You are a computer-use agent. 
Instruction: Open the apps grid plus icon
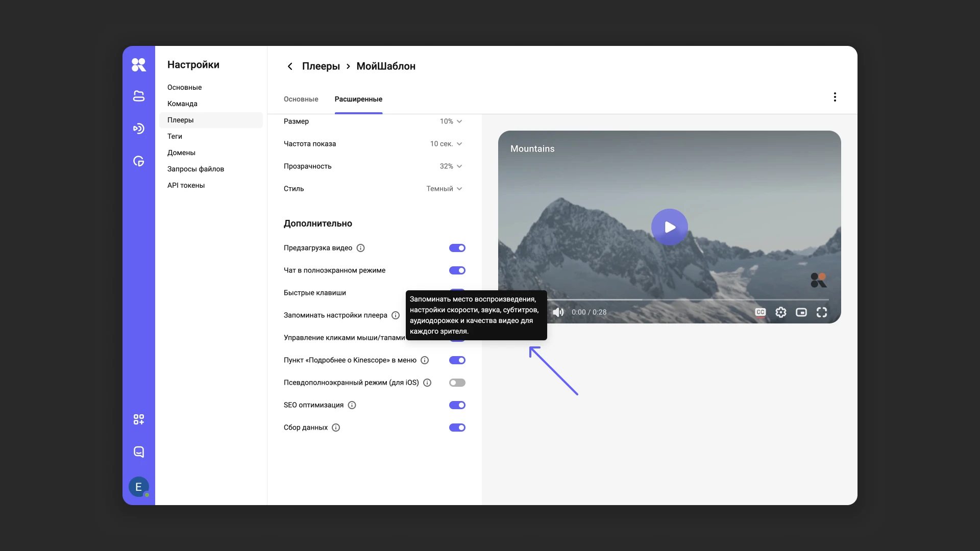[x=138, y=419]
